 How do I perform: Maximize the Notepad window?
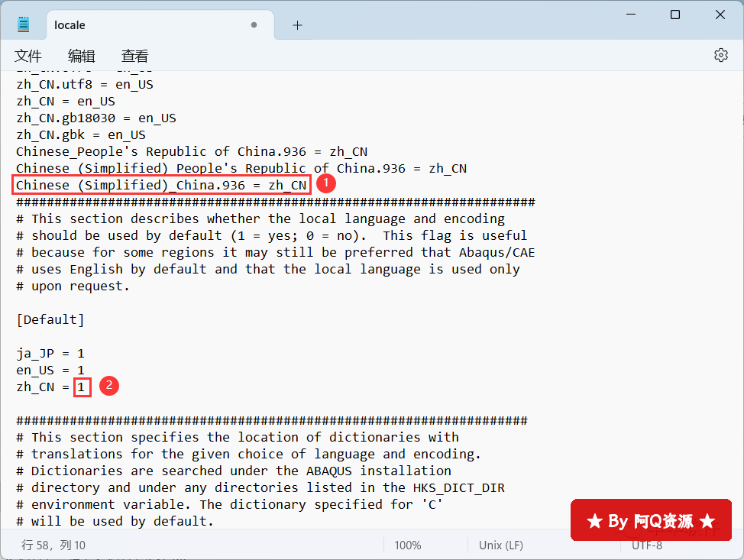(675, 15)
